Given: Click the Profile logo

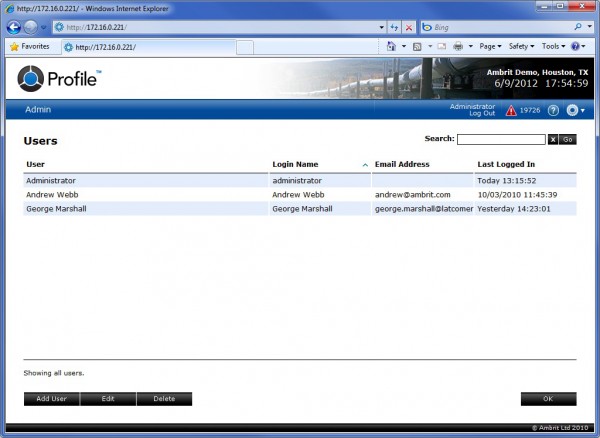Looking at the screenshot, I should pos(59,78).
